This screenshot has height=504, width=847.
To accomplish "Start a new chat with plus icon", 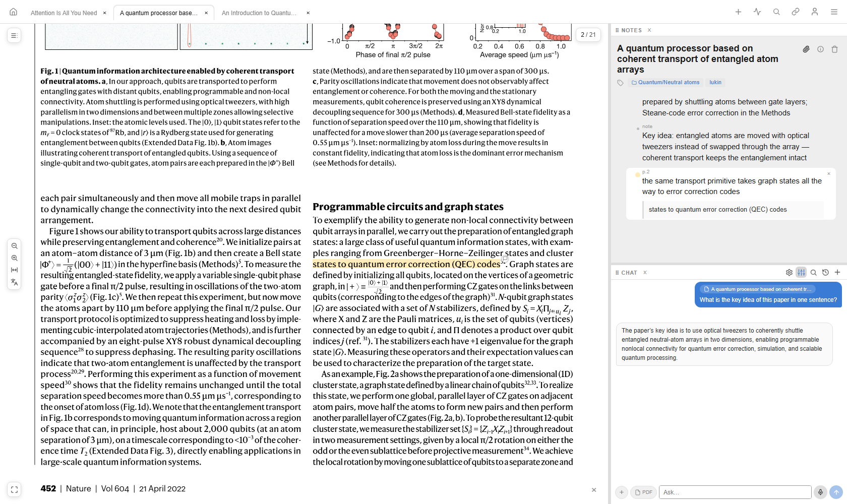I will point(837,273).
